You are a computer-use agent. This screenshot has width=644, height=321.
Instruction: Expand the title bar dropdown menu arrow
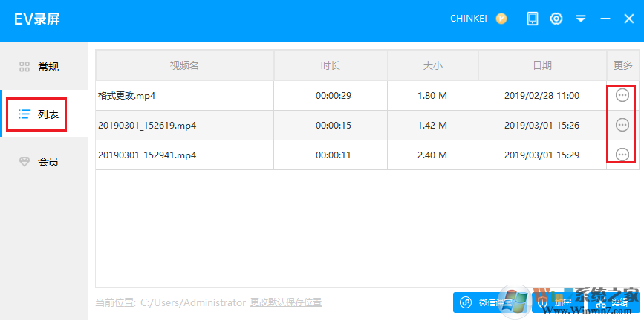coord(581,19)
